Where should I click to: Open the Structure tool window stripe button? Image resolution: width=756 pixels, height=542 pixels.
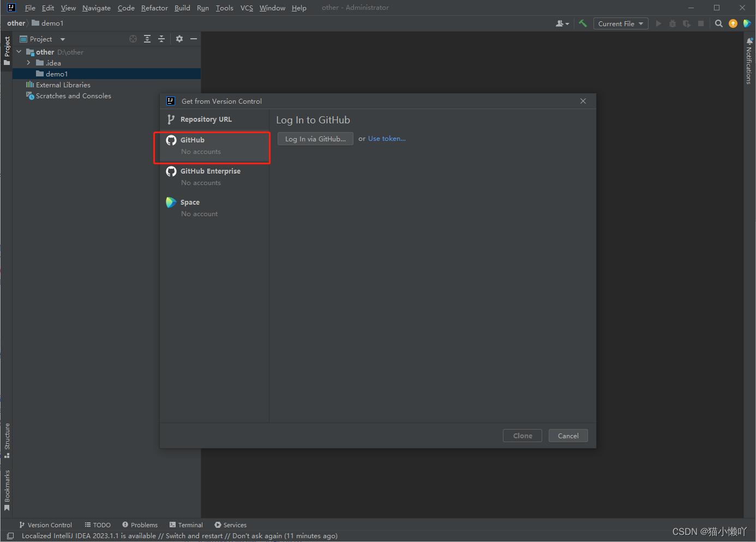pos(7,440)
